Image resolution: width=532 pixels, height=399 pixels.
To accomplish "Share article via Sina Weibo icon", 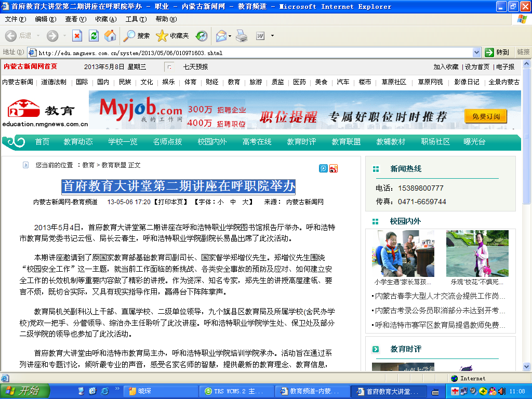I will click(x=334, y=168).
